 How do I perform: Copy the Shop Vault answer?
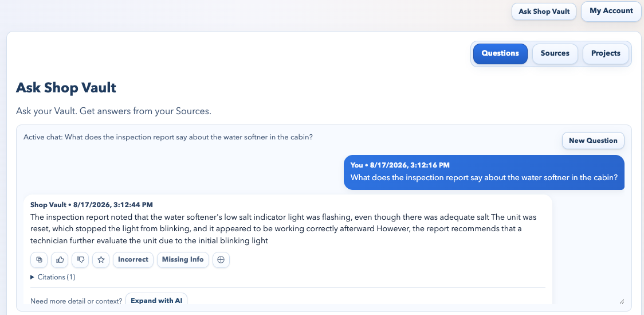click(39, 259)
